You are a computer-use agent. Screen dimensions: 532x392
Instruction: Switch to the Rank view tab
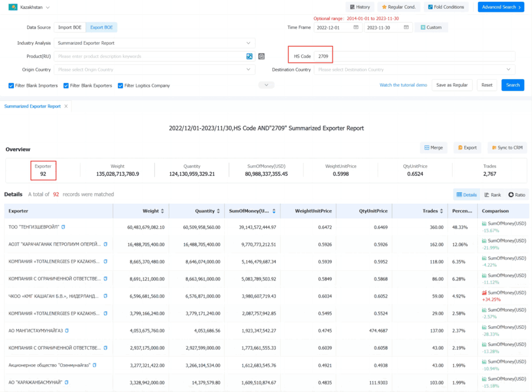click(x=492, y=195)
